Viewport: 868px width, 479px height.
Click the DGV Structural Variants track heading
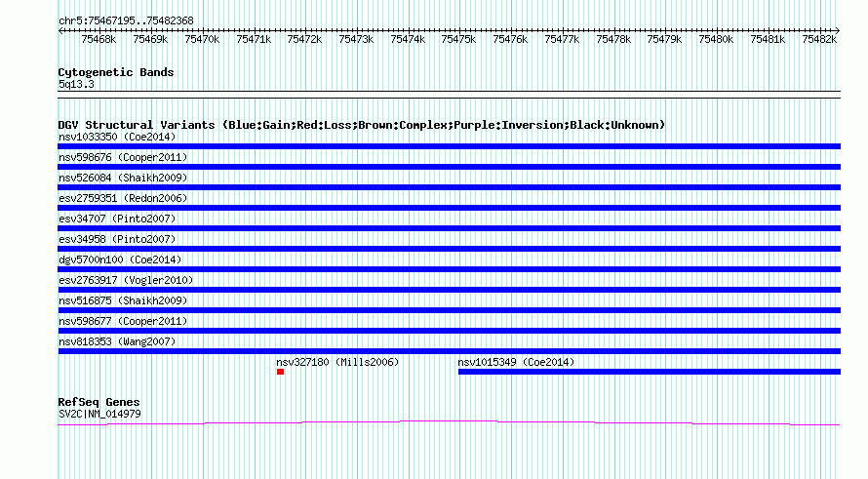[362, 125]
